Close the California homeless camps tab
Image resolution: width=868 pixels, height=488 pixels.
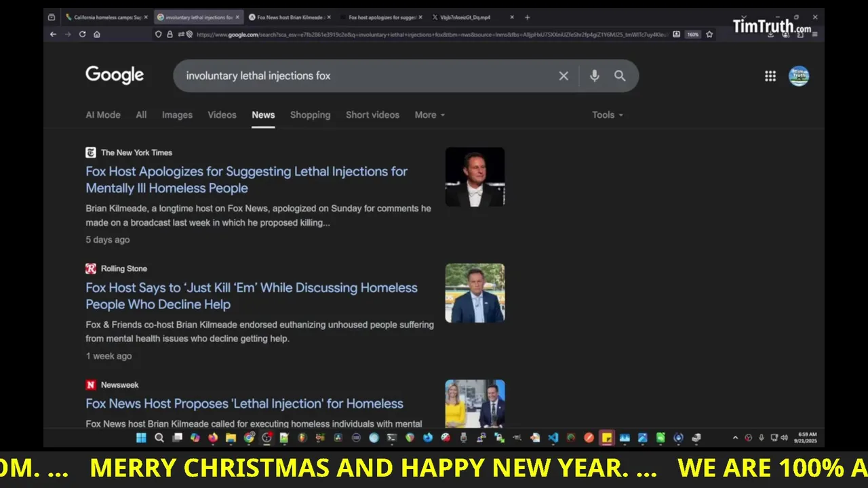tap(145, 17)
